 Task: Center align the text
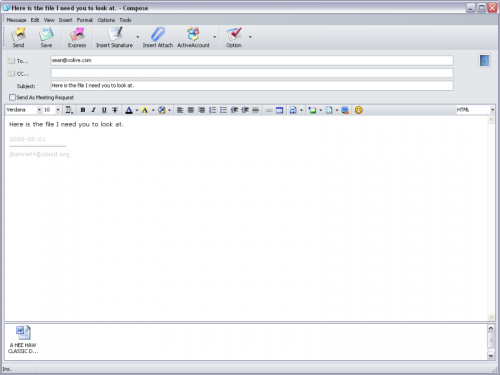point(191,110)
